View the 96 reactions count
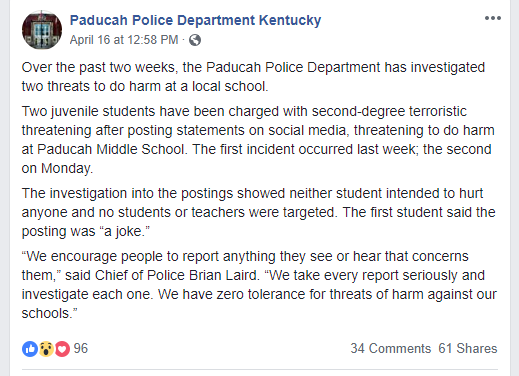 coord(81,348)
